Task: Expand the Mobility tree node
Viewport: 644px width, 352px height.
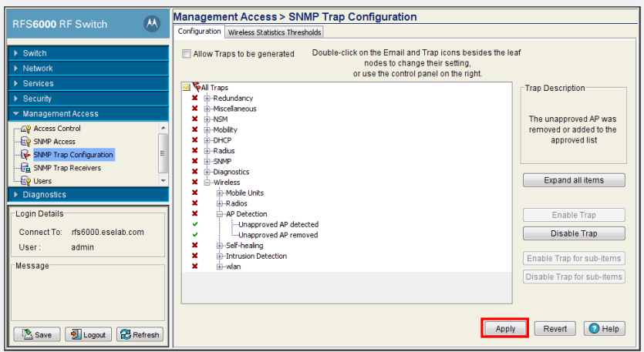Action: click(x=207, y=130)
